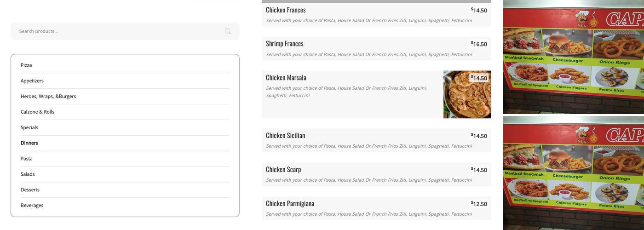The image size is (644, 230).
Task: Select the Dinners category
Action: (29, 143)
